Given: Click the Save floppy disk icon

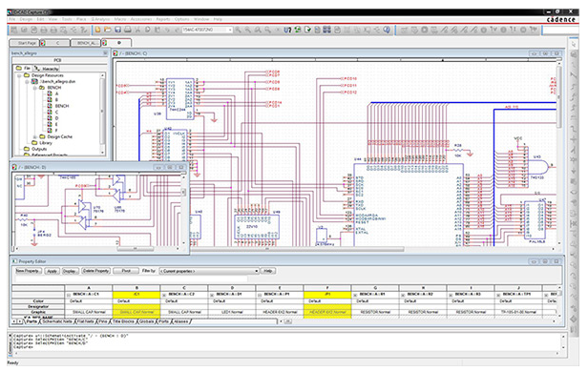Looking at the screenshot, I should tap(117, 30).
